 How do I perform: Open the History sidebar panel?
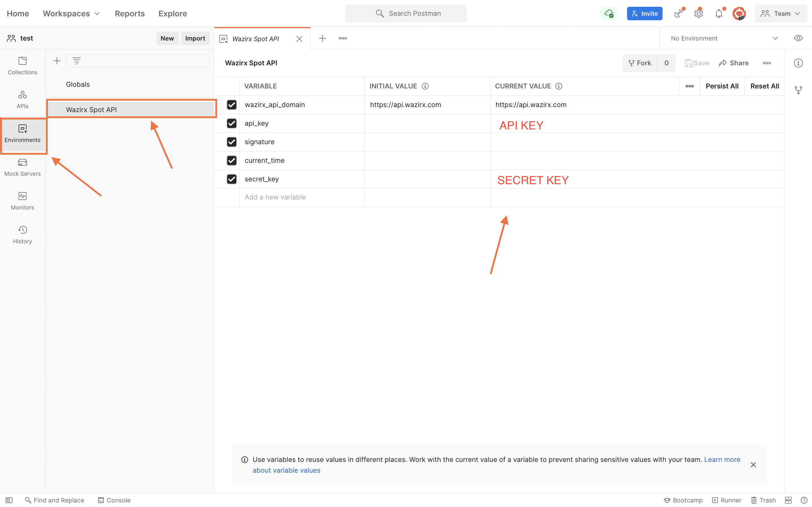coord(23,235)
